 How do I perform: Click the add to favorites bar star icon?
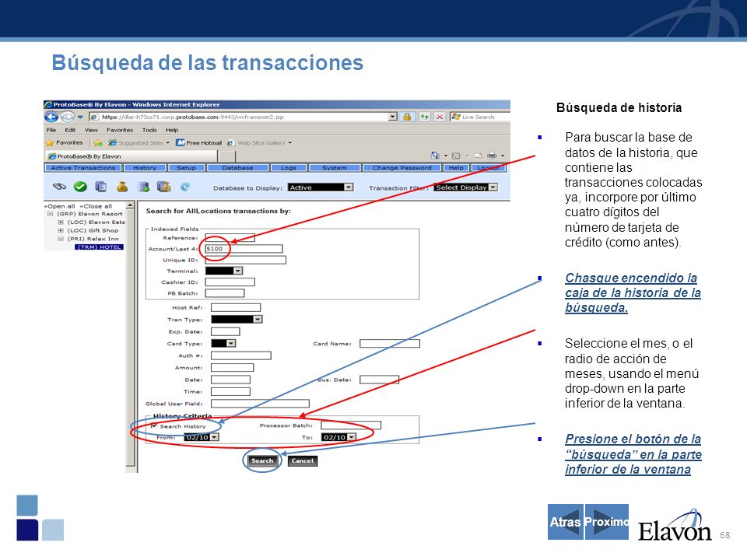click(x=98, y=142)
